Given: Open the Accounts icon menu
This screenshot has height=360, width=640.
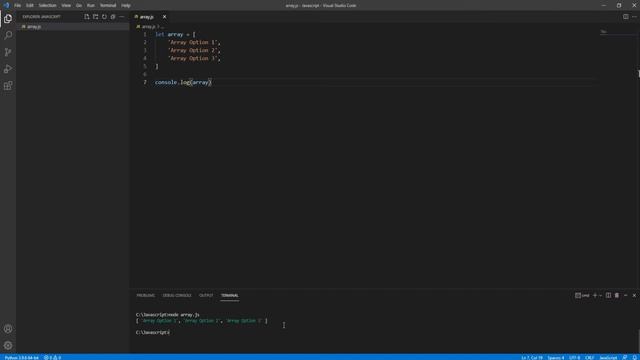Looking at the screenshot, I should [8, 329].
